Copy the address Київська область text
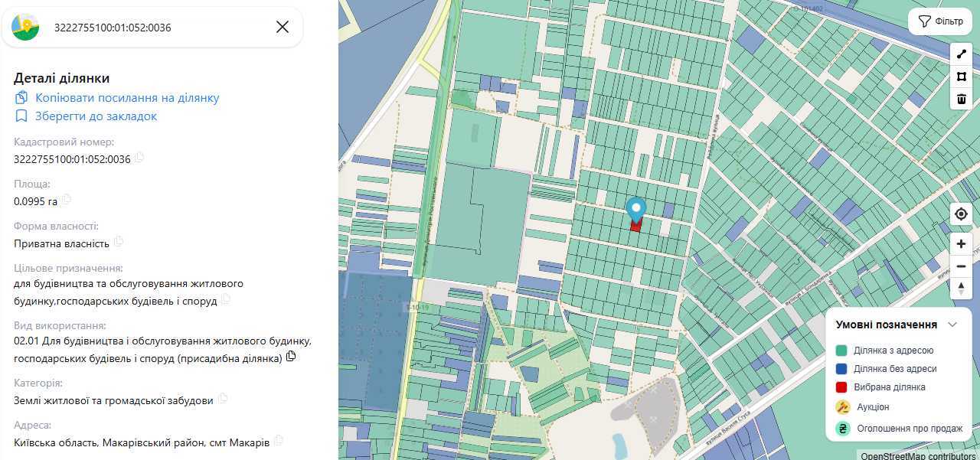The height and width of the screenshot is (460, 980). [279, 441]
